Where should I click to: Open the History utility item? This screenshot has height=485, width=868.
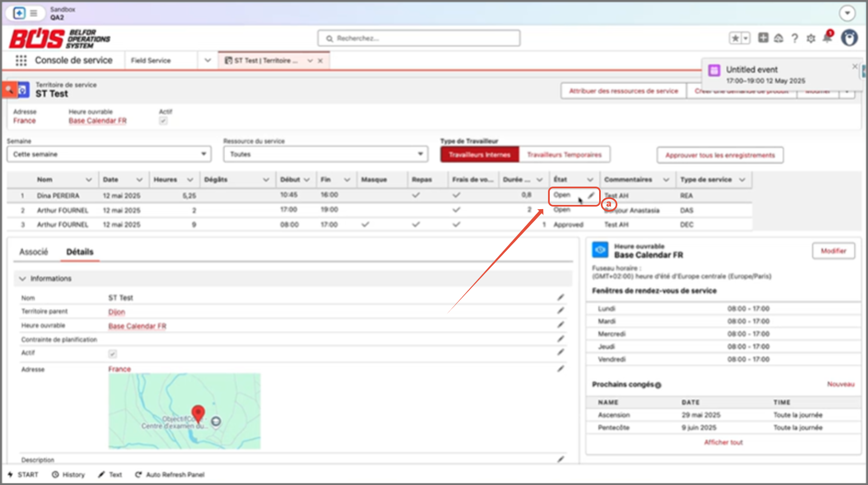[68, 474]
